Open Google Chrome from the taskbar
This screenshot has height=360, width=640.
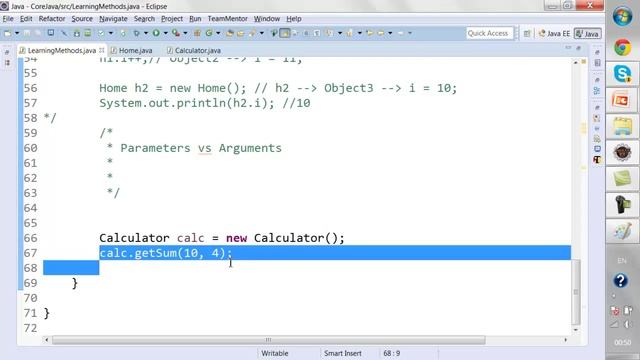click(x=622, y=48)
